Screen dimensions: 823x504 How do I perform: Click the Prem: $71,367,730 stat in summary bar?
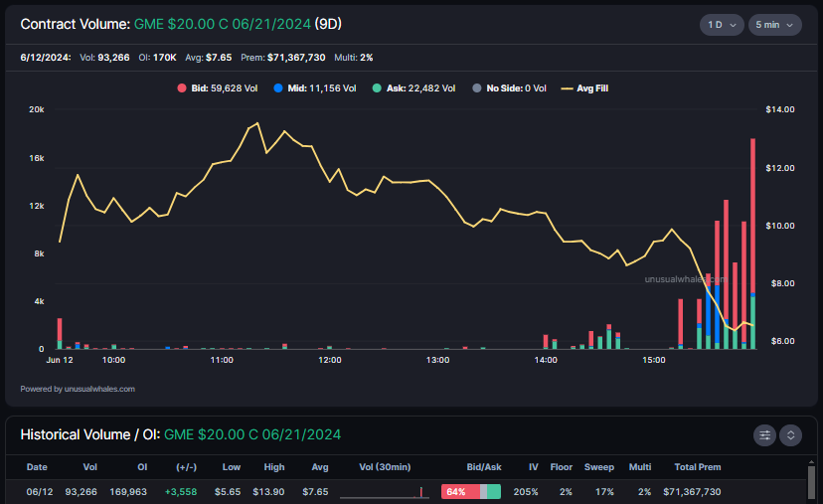point(283,58)
